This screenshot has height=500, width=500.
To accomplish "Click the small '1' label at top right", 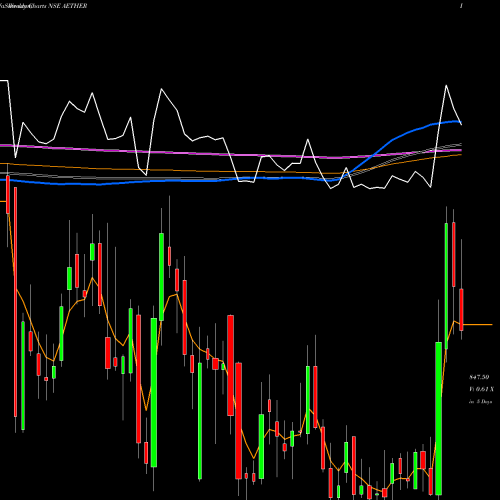I will 461,6.
